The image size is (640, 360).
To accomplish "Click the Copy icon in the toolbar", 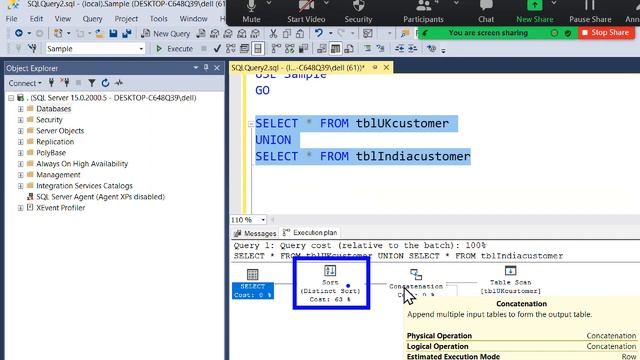I will pos(287,33).
